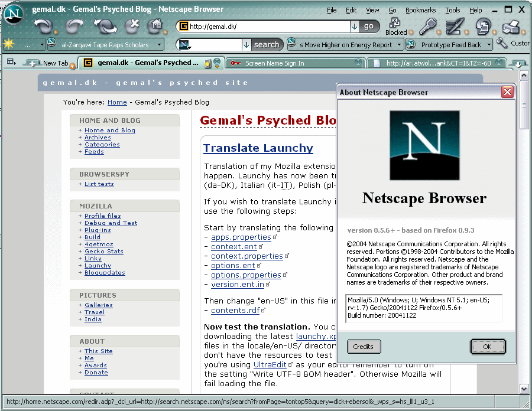
Task: Click the tab overflow arrow at the end of the tab bar
Action: tap(518, 64)
